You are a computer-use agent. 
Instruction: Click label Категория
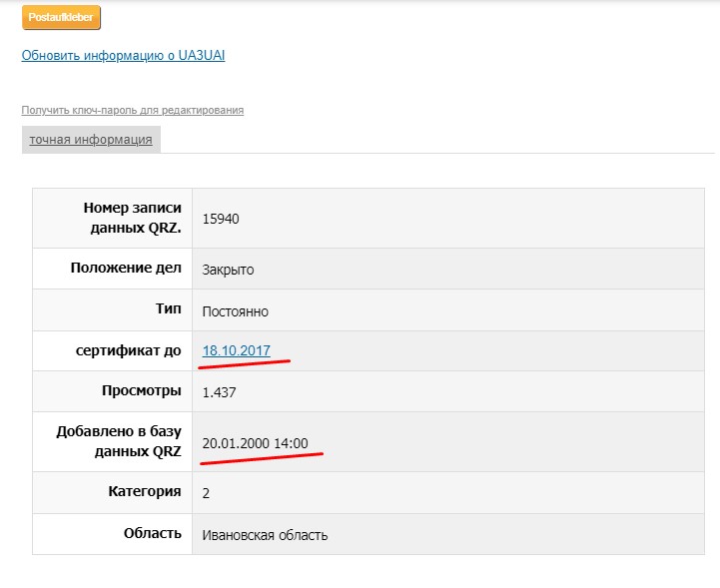point(145,491)
